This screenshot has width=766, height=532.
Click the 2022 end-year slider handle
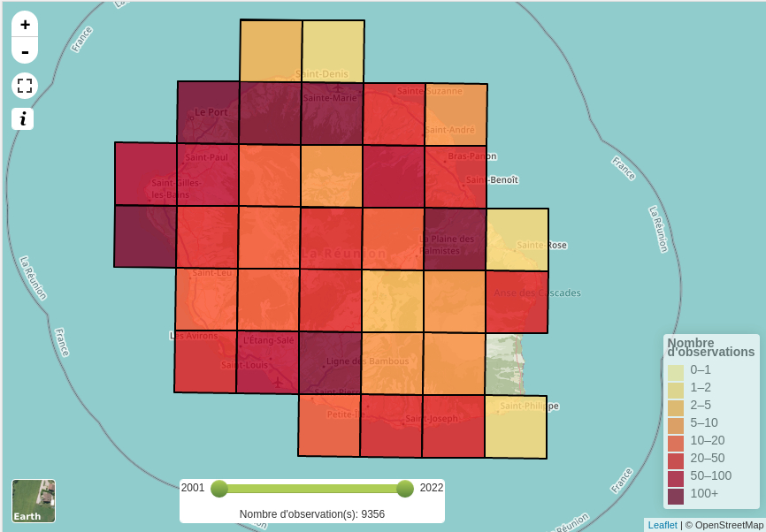click(x=405, y=489)
